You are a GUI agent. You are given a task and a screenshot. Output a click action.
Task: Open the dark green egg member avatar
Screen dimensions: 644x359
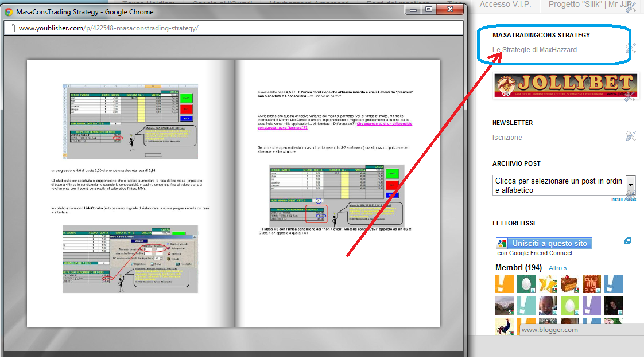(x=526, y=283)
